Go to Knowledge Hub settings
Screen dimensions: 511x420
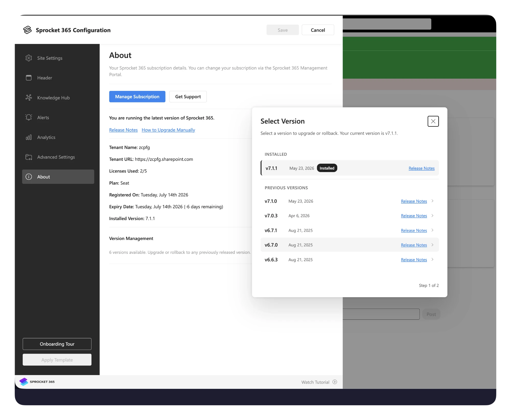tap(58, 98)
